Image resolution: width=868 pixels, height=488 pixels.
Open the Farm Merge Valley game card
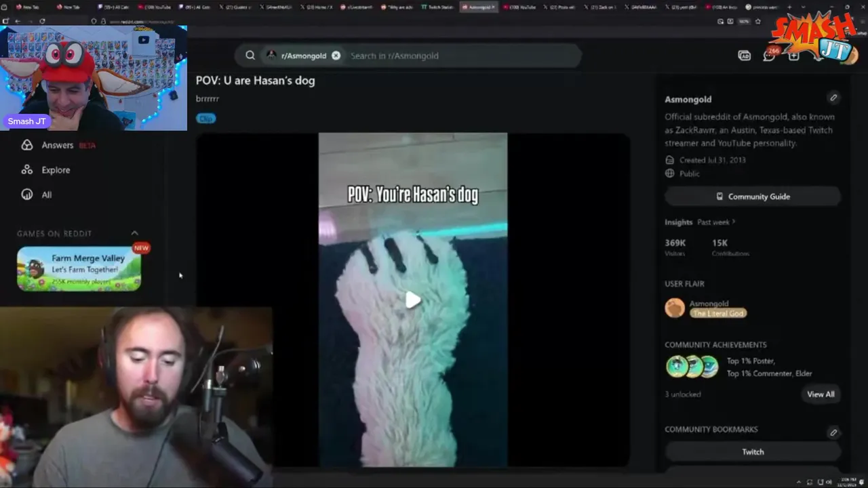[79, 268]
